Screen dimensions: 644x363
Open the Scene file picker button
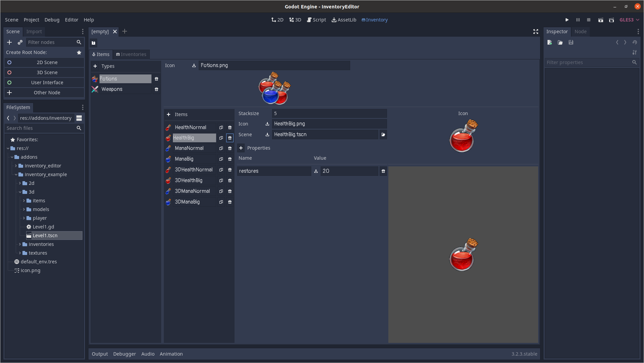(383, 135)
